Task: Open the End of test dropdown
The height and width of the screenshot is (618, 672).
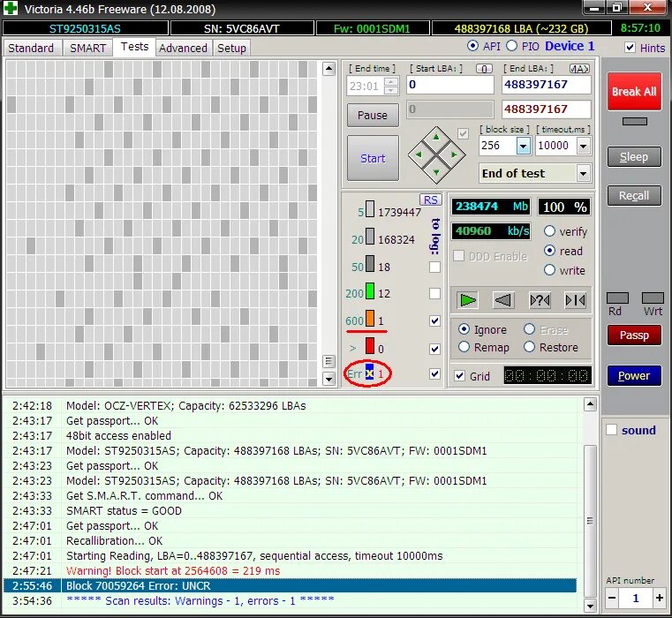Action: (584, 174)
